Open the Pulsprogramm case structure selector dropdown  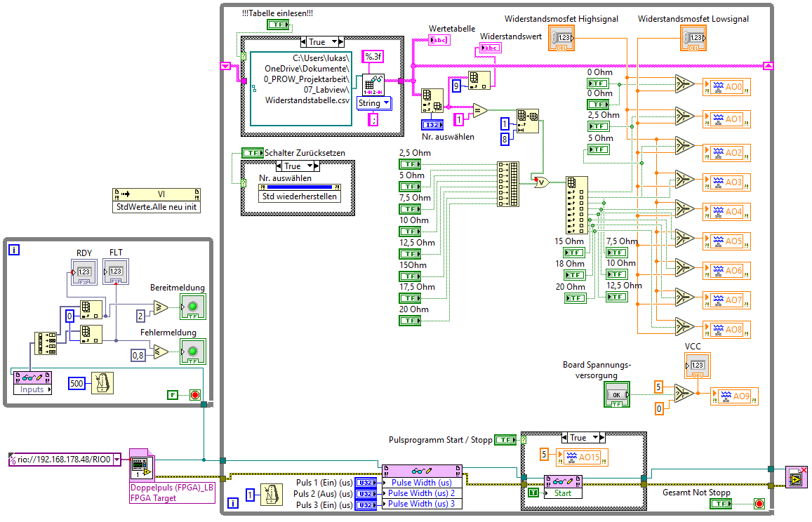(x=596, y=438)
